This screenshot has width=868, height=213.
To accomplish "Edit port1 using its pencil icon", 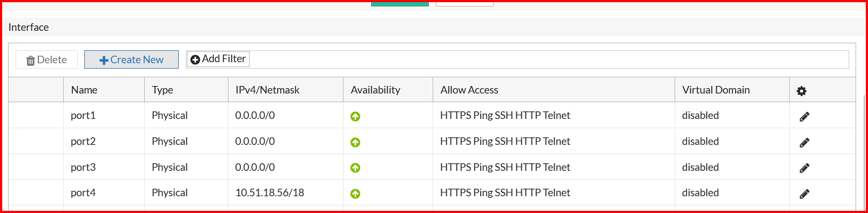I will (804, 116).
